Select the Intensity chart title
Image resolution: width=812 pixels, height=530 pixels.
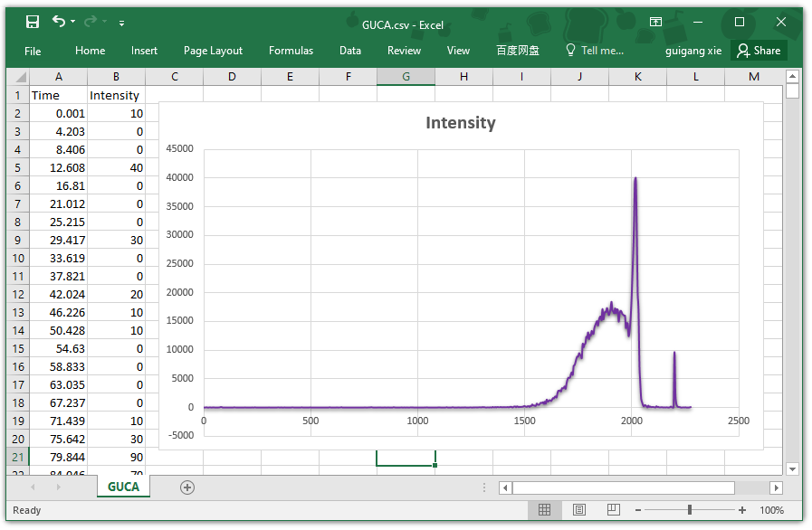[x=461, y=123]
